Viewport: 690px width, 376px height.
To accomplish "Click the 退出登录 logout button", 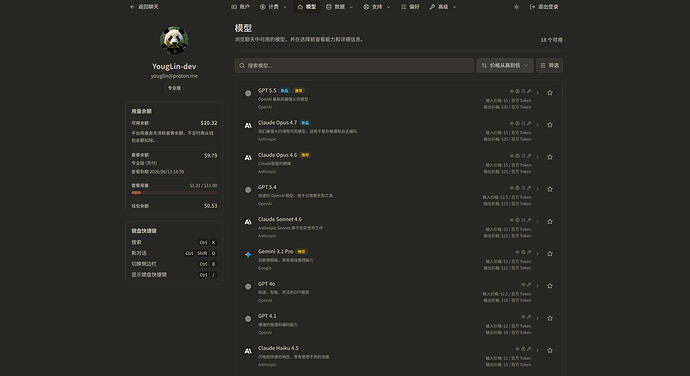I will 544,7.
